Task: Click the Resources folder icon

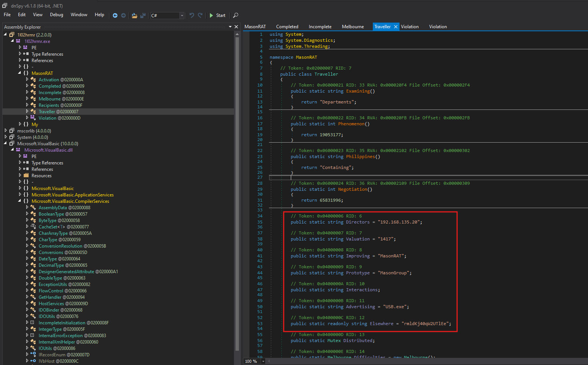Action: [x=26, y=176]
